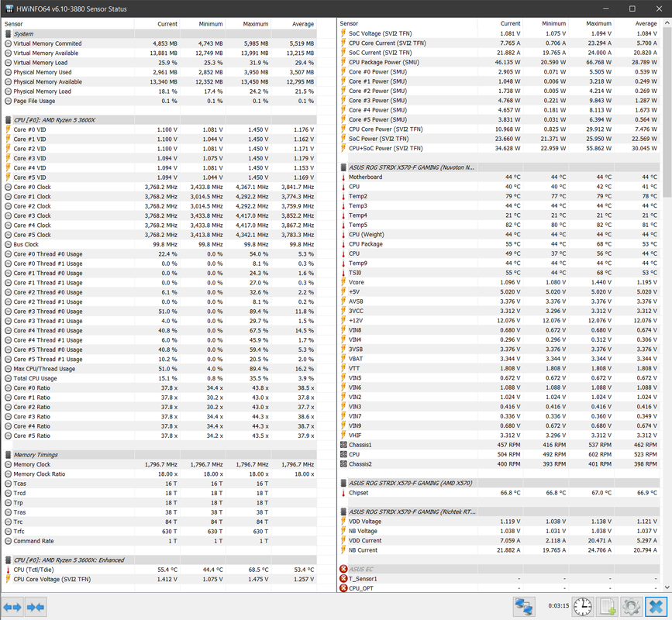Select the Trfc timing row
Image resolution: width=672 pixels, height=620 pixels.
click(x=160, y=532)
